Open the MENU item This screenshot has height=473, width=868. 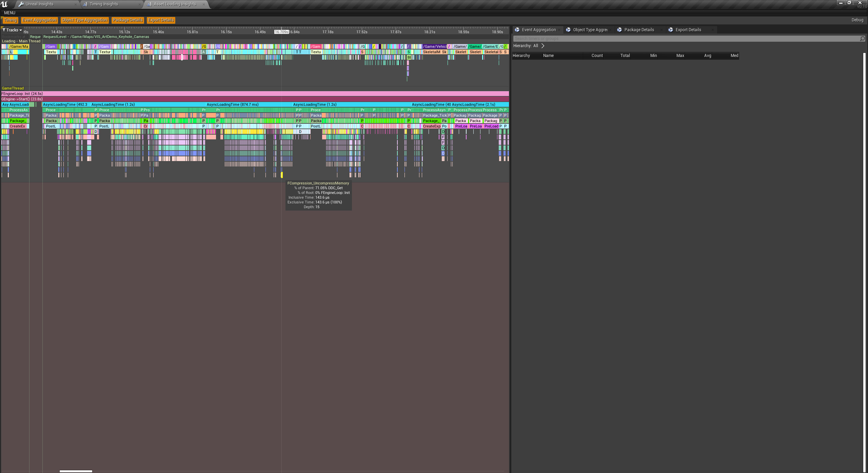(9, 13)
